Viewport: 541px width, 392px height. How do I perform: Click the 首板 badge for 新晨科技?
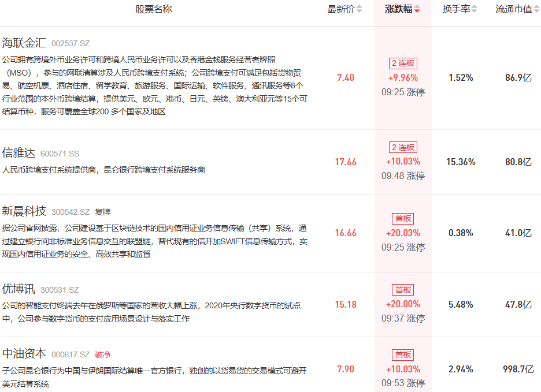[x=403, y=219]
